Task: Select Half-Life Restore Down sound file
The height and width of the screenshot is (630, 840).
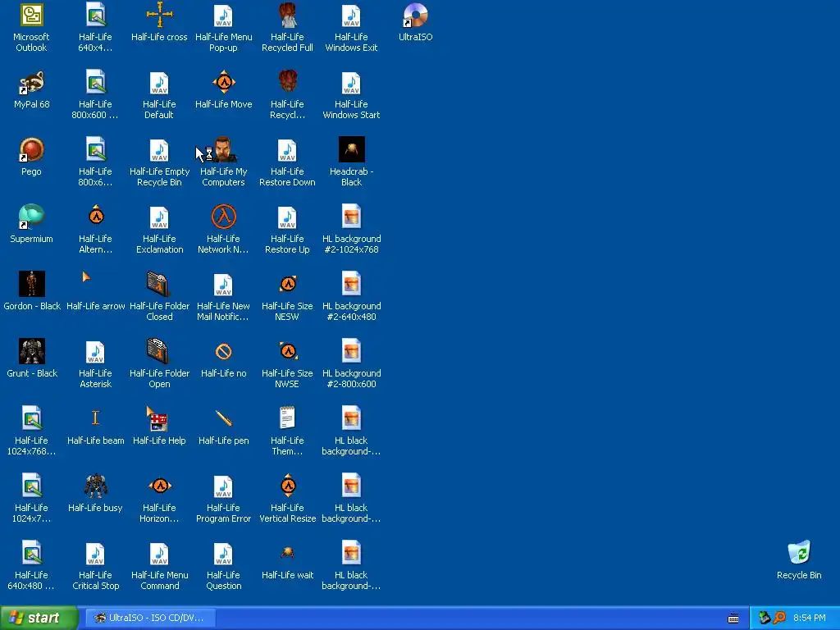Action: [x=287, y=162]
